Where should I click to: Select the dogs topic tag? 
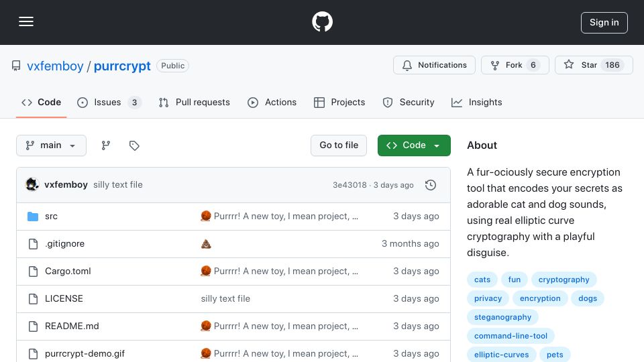pos(588,298)
